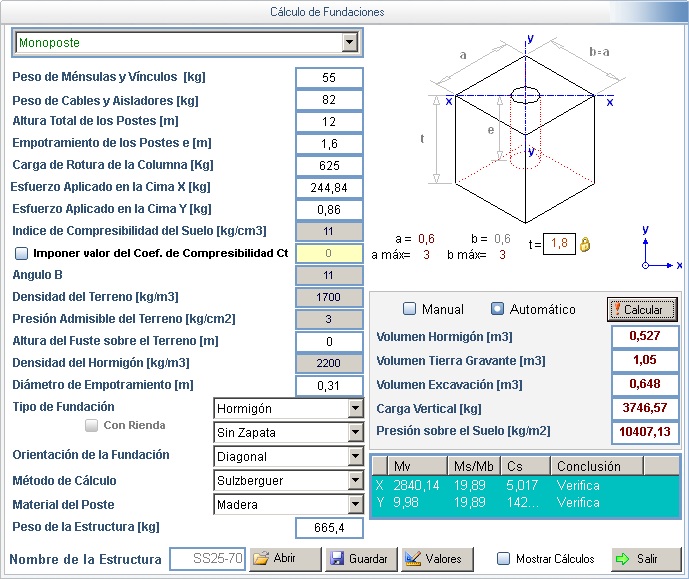Click the exclamation icon on Calcular

click(x=617, y=309)
